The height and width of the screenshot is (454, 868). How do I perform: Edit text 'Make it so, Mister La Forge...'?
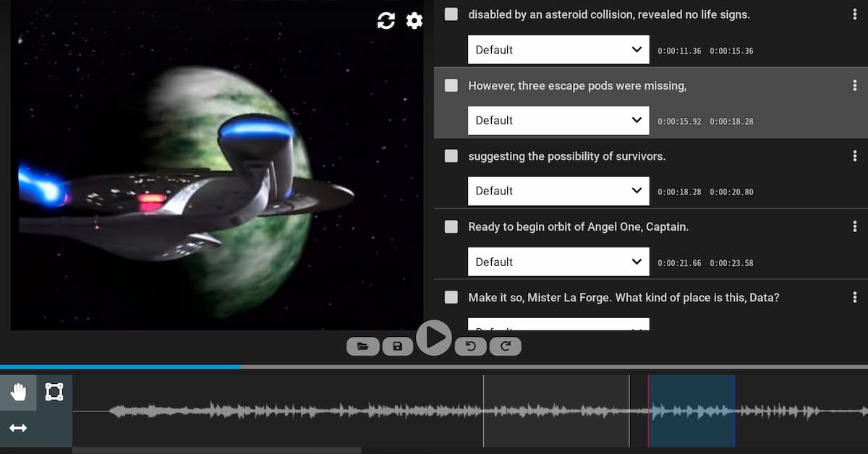[x=624, y=297]
